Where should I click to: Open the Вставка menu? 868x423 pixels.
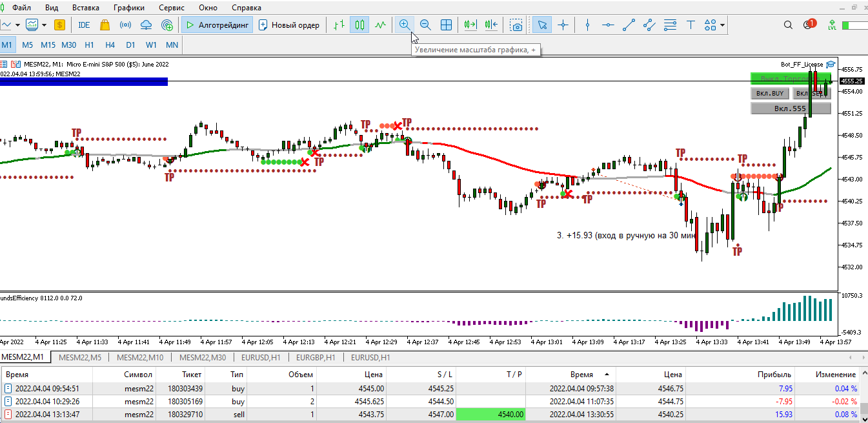[x=86, y=8]
